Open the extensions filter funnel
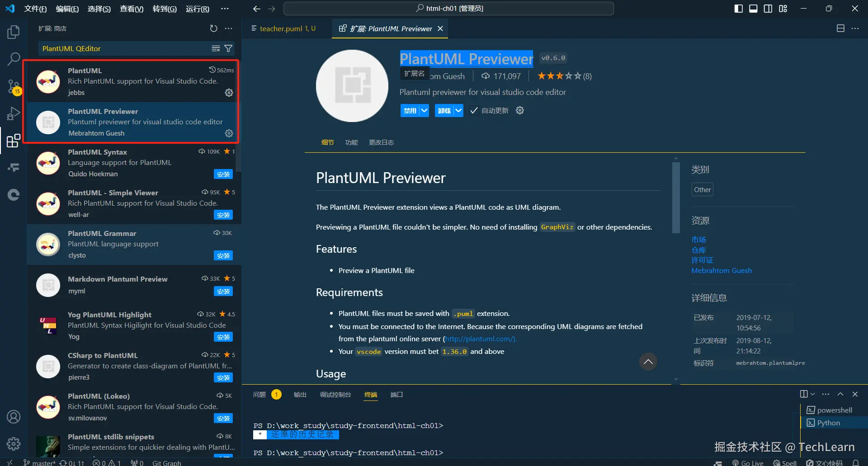Image resolution: width=868 pixels, height=466 pixels. click(229, 48)
